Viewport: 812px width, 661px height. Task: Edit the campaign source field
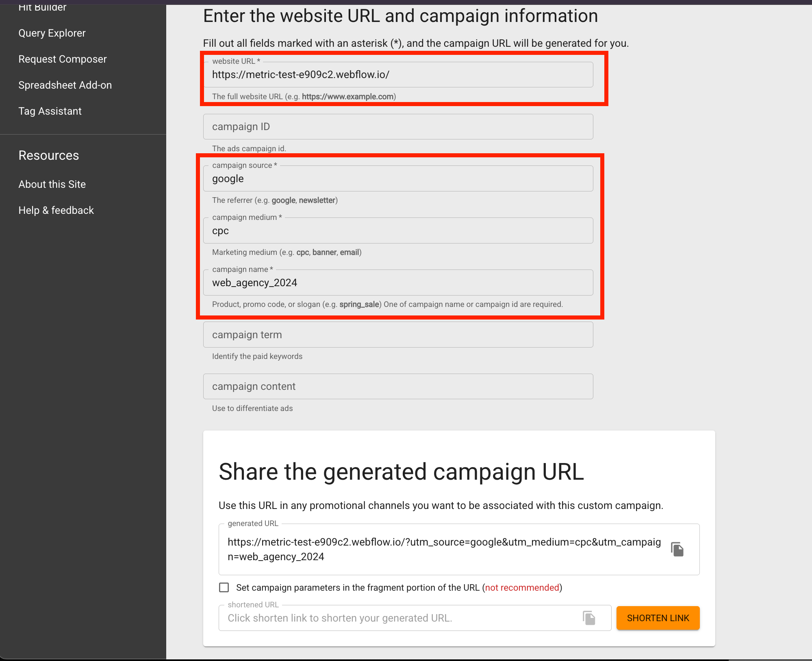click(x=398, y=178)
